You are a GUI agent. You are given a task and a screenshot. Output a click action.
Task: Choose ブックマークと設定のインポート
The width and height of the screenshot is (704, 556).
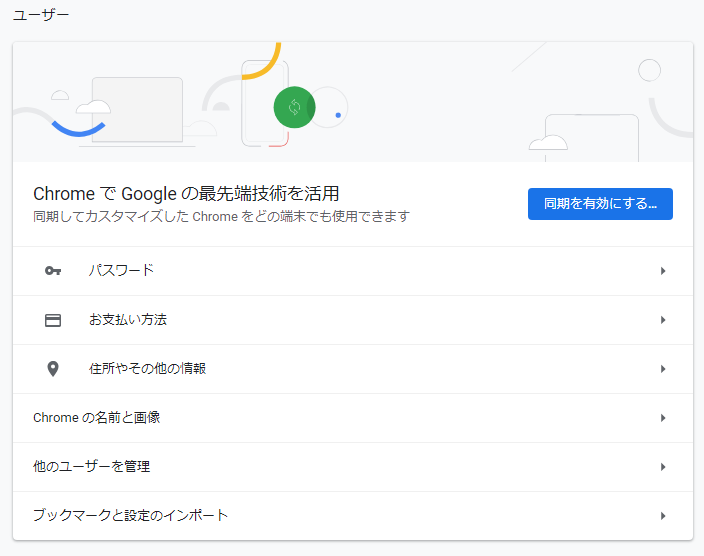pyautogui.click(x=353, y=516)
